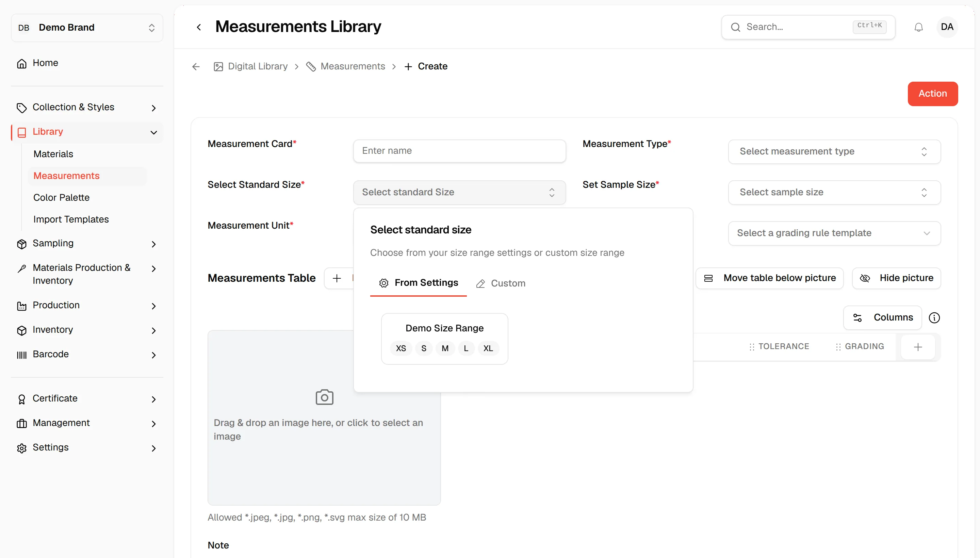The width and height of the screenshot is (980, 558).
Task: Open the Columns settings button
Action: [882, 318]
